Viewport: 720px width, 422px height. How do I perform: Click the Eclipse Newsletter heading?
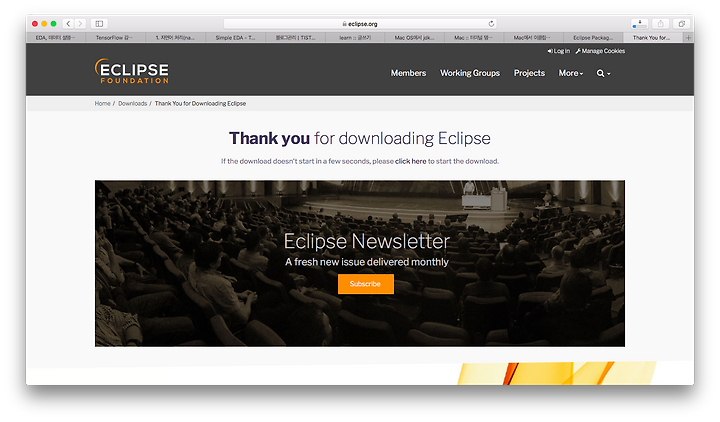[366, 241]
